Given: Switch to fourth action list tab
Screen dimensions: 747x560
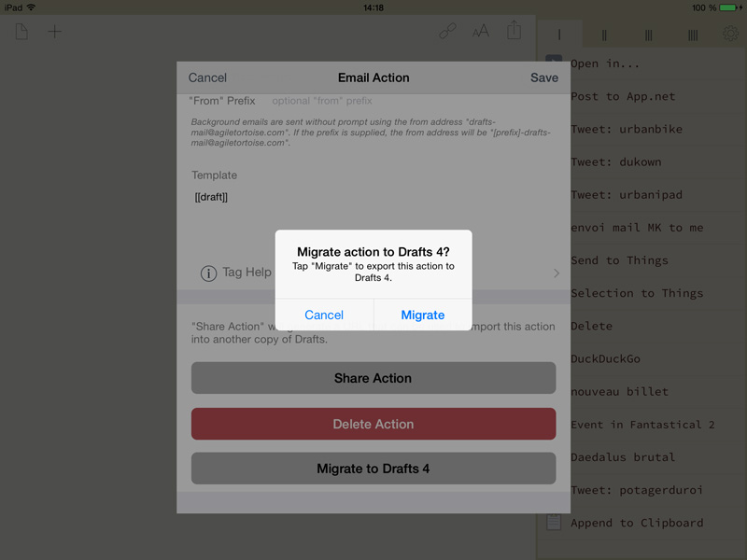Looking at the screenshot, I should click(693, 35).
